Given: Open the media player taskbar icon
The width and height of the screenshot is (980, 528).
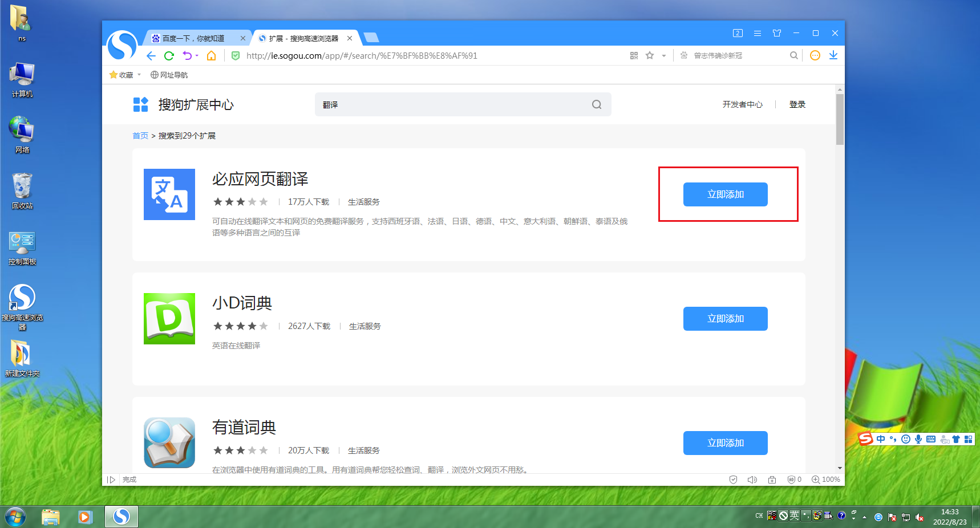Looking at the screenshot, I should [x=86, y=517].
